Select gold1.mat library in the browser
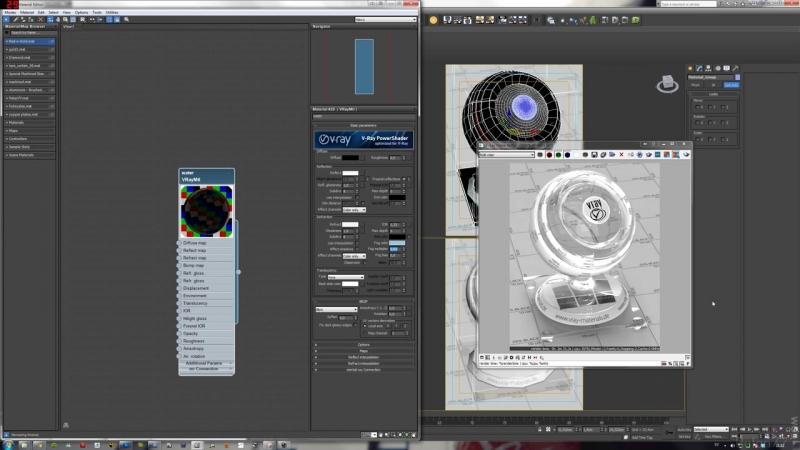 click(x=16, y=49)
